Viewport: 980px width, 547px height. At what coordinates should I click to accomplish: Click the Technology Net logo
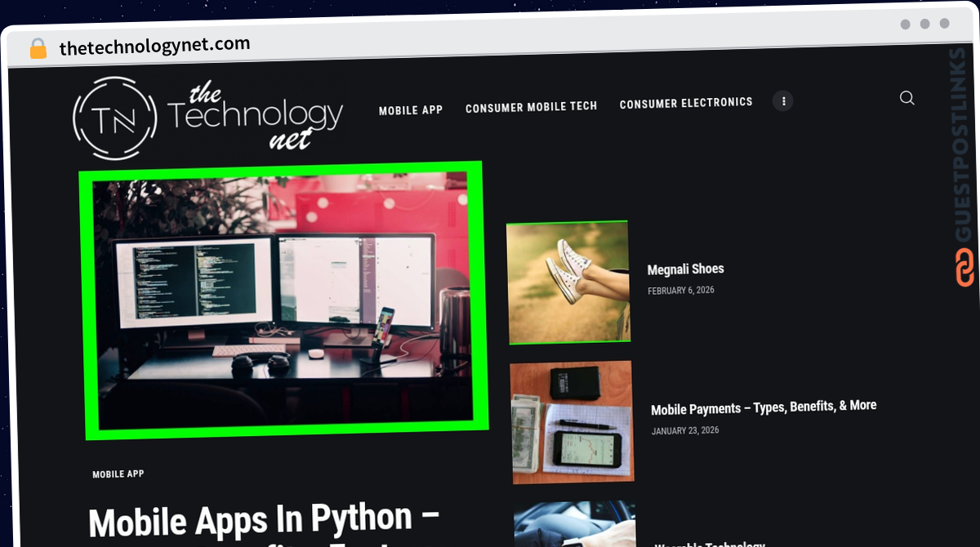pyautogui.click(x=207, y=118)
